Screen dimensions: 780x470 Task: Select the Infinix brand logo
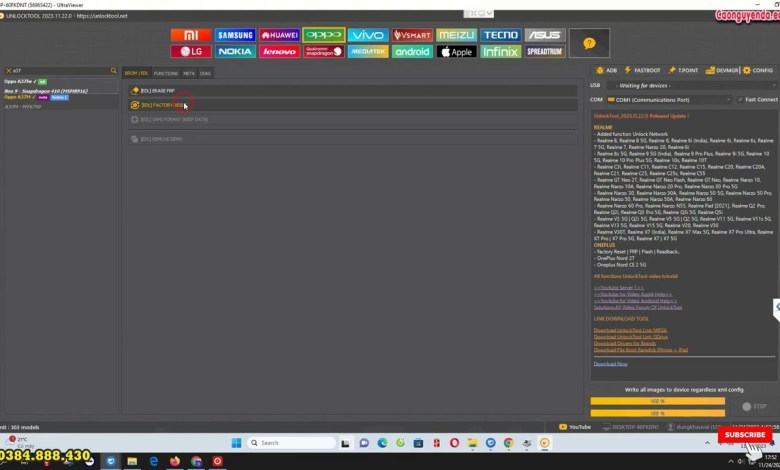coord(501,51)
